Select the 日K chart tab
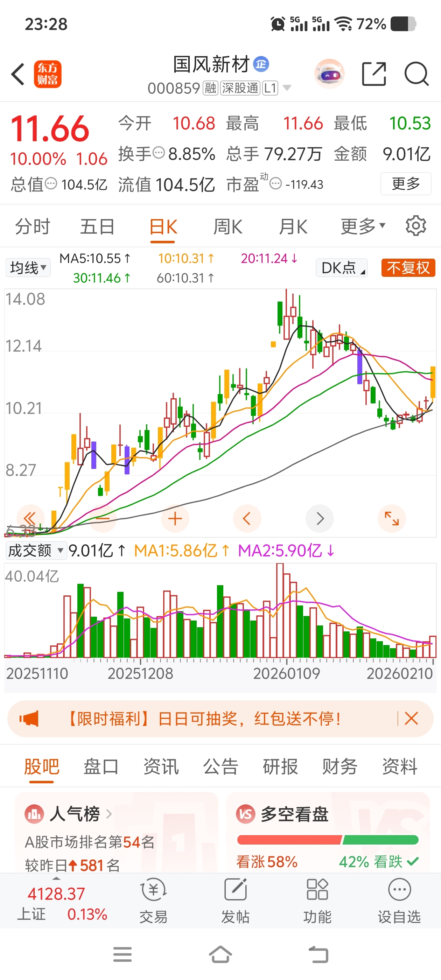 point(163,227)
